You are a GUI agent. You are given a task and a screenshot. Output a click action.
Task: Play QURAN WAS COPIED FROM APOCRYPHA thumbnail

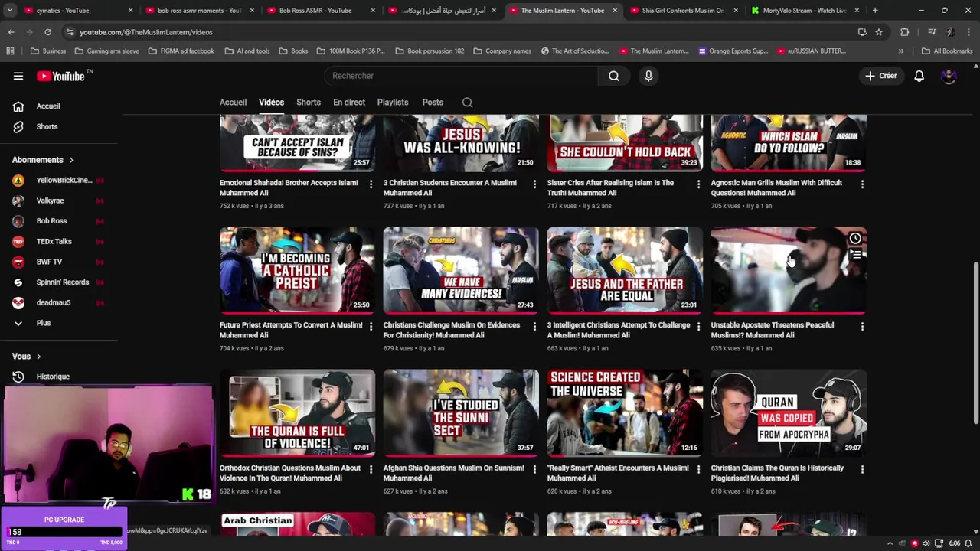(789, 412)
